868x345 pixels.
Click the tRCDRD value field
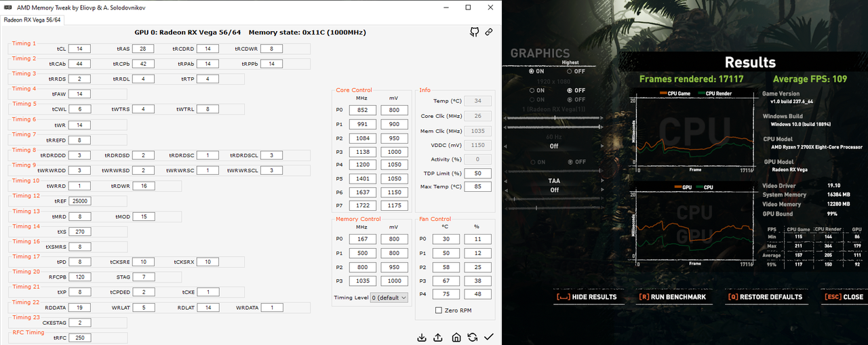208,49
